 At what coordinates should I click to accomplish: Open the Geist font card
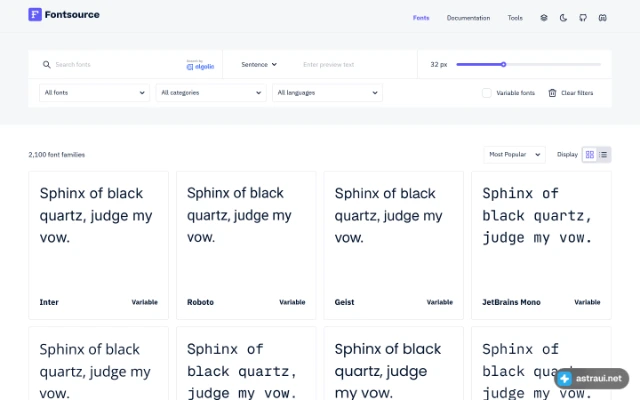pos(393,245)
